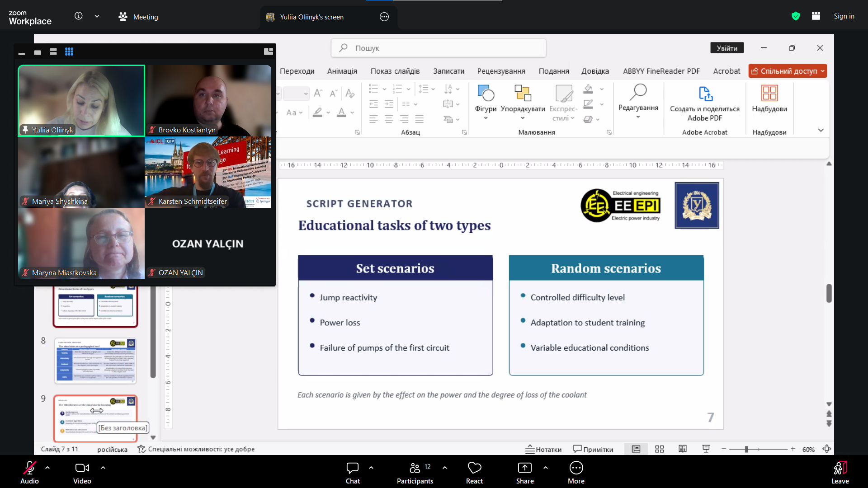
Task: Switch to slide sorter view icon
Action: (x=660, y=449)
